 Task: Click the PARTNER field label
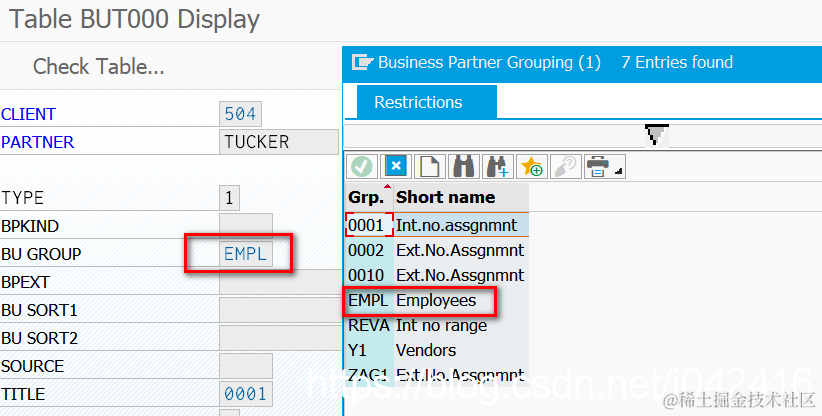38,142
